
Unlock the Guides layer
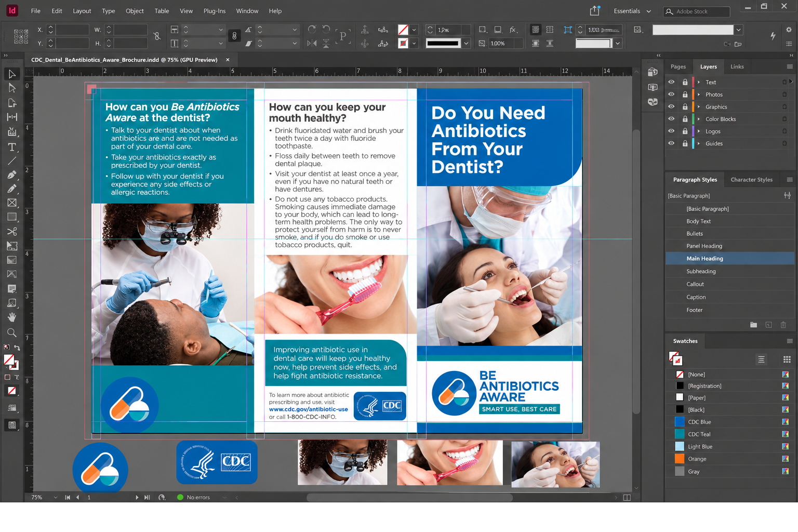click(x=685, y=143)
